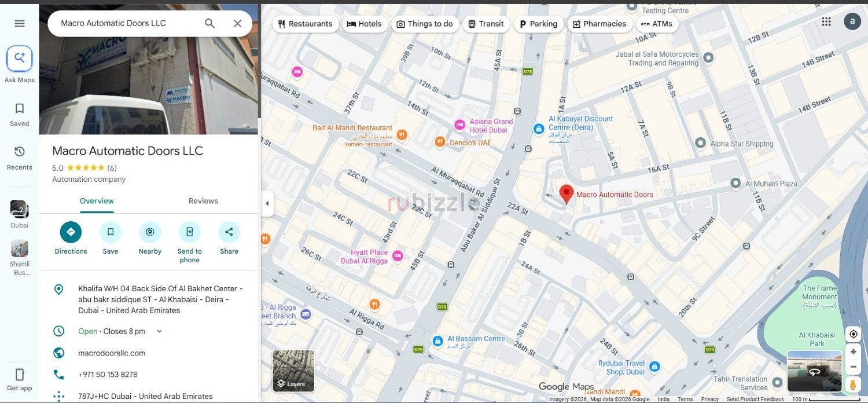Open Get app option
Screen dimensions: 868x403
pos(20,379)
